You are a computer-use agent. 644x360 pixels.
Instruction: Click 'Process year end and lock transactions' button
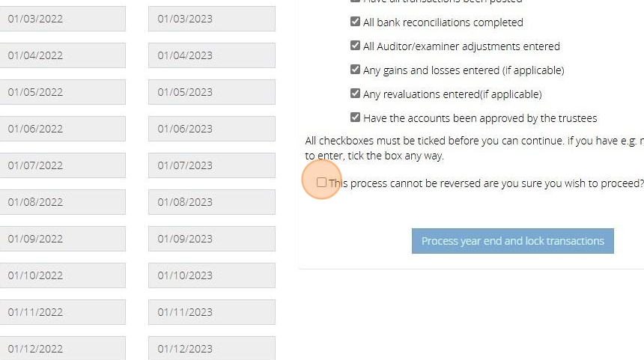[512, 241]
